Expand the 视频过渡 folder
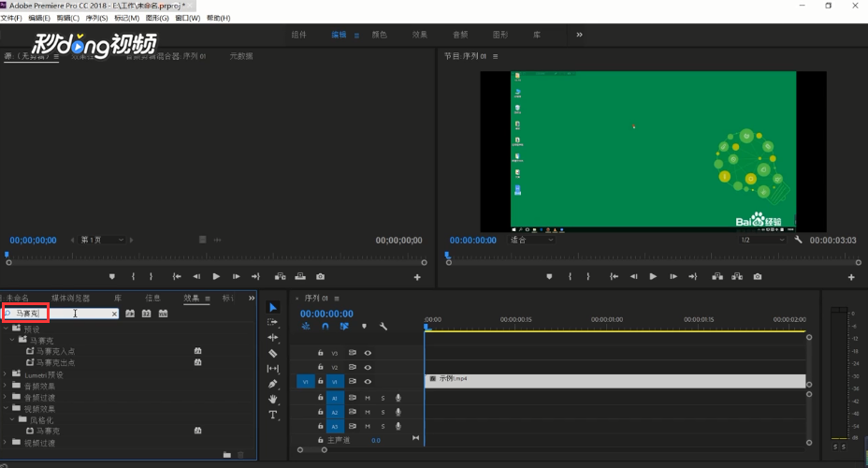Viewport: 868px width, 468px height. click(6, 443)
